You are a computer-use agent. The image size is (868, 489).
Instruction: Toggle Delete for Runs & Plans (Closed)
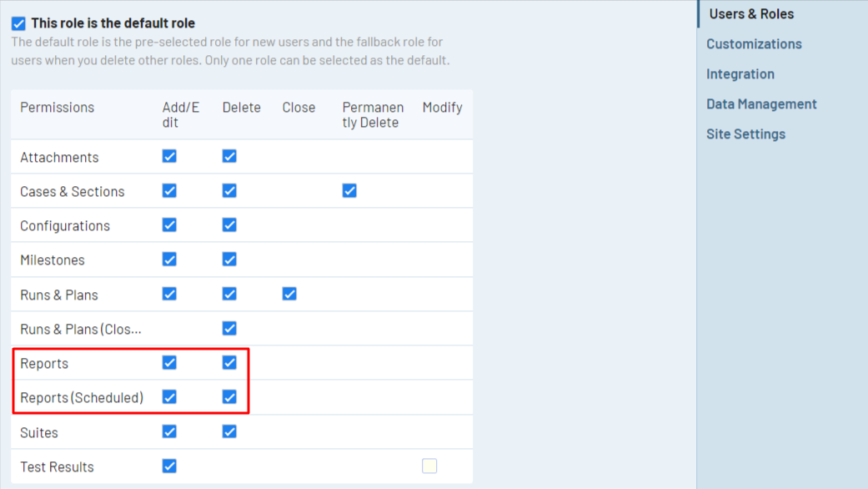click(229, 328)
